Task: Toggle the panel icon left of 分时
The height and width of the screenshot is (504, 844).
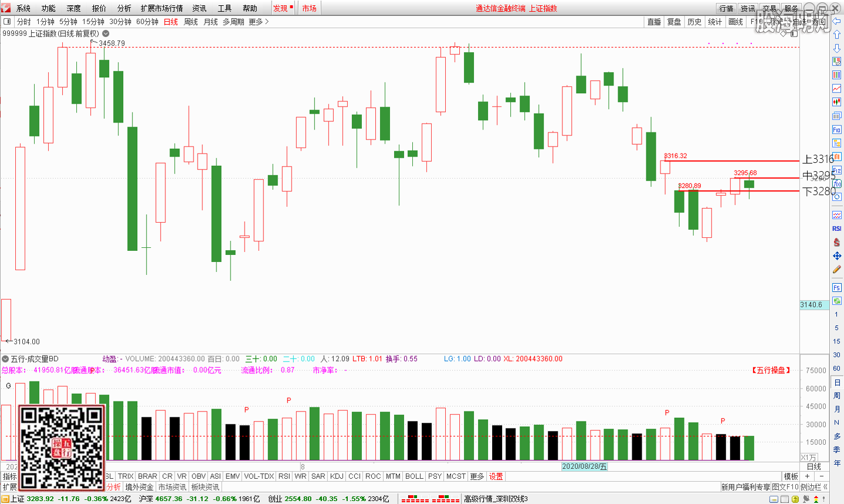Action: [x=7, y=22]
